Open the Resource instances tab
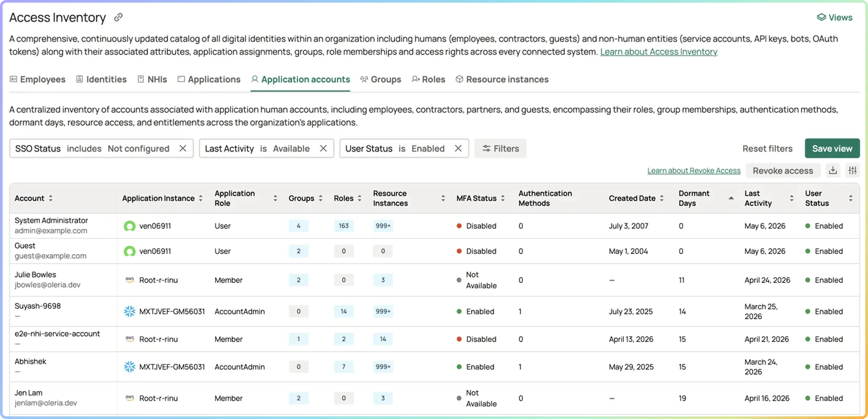868x419 pixels. (x=502, y=79)
